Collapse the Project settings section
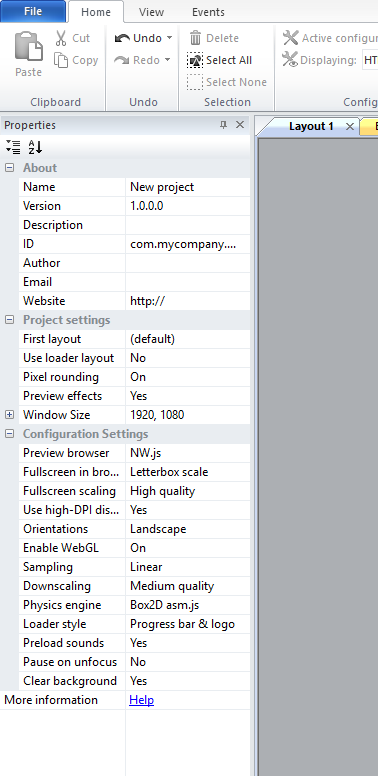Screen dimensions: 378x776 tap(9, 320)
